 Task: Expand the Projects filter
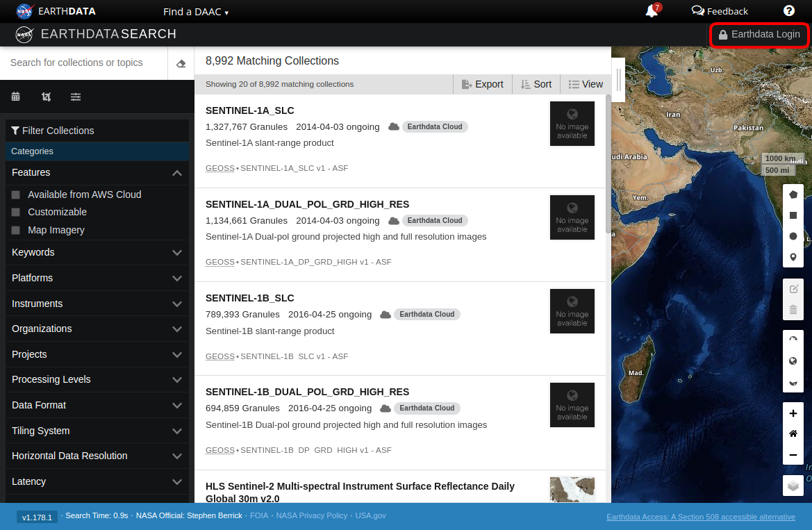97,354
